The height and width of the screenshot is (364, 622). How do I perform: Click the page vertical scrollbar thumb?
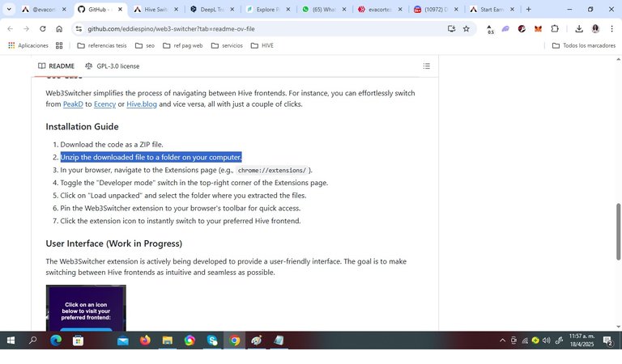tap(618, 231)
